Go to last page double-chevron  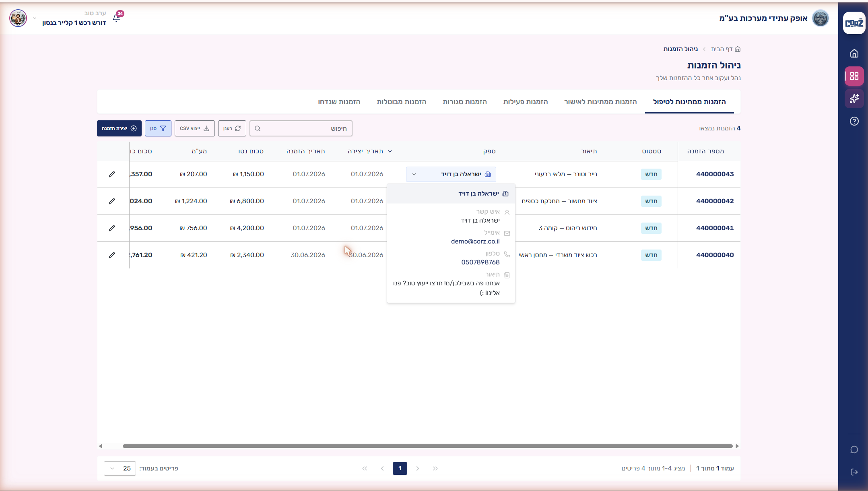click(x=365, y=468)
